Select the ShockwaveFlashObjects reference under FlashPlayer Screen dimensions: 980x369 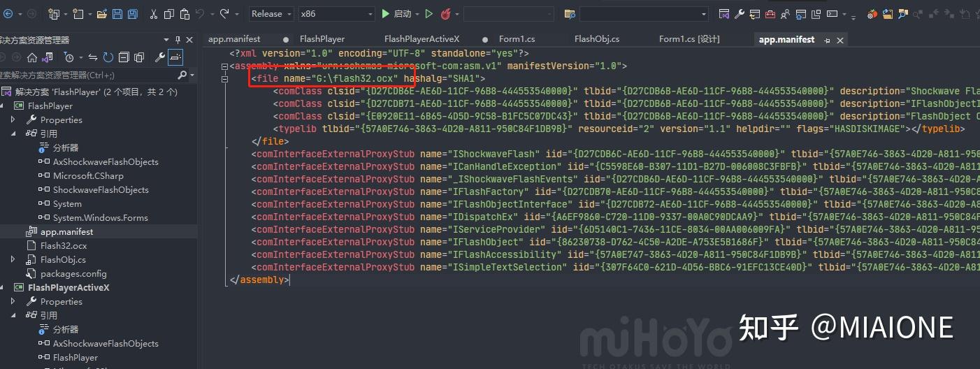click(101, 189)
